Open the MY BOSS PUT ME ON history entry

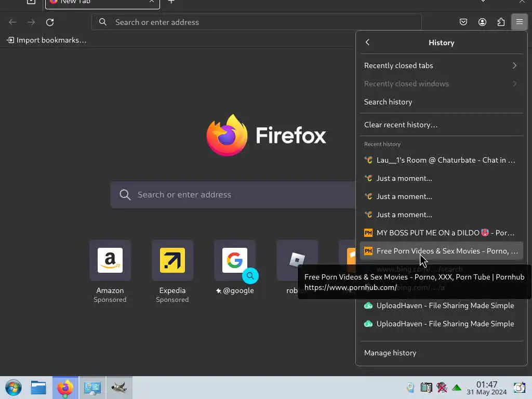coord(442,233)
